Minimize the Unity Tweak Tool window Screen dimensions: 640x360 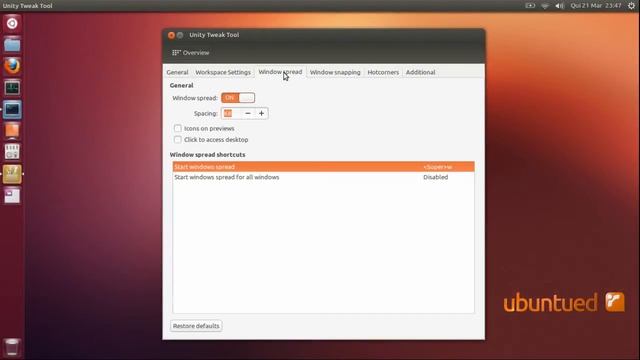[180, 35]
